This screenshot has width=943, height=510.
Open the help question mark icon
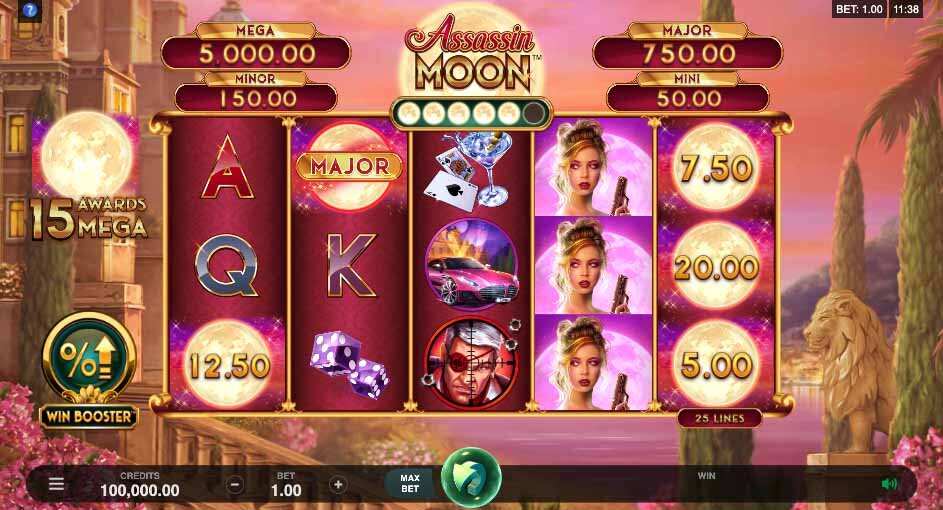[x=29, y=10]
